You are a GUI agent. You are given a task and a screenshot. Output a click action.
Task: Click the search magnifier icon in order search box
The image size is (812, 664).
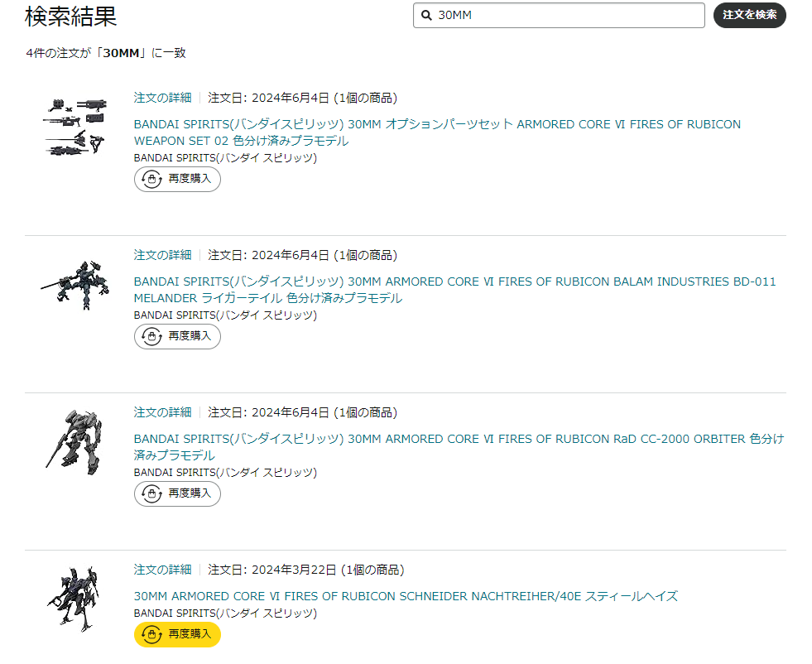426,16
